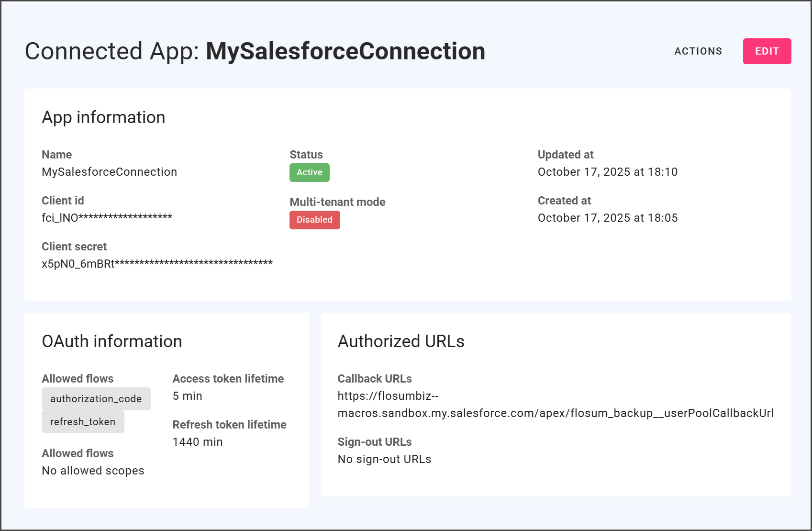Screen dimensions: 812x531
Task: Click the Updated at date value
Action: pos(607,172)
